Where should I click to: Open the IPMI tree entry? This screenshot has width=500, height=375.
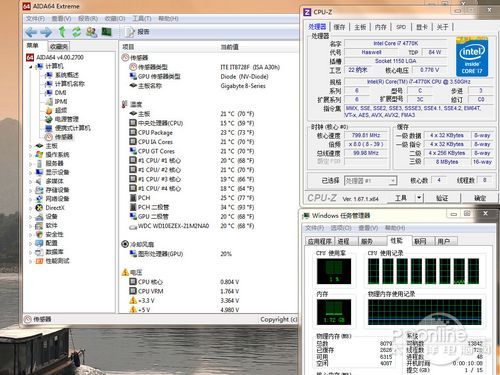pos(61,101)
